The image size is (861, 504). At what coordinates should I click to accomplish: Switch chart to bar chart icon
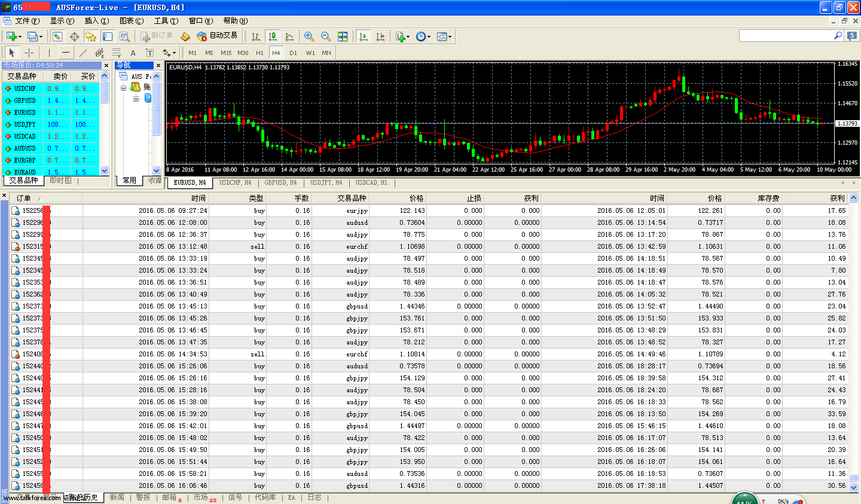(x=256, y=36)
